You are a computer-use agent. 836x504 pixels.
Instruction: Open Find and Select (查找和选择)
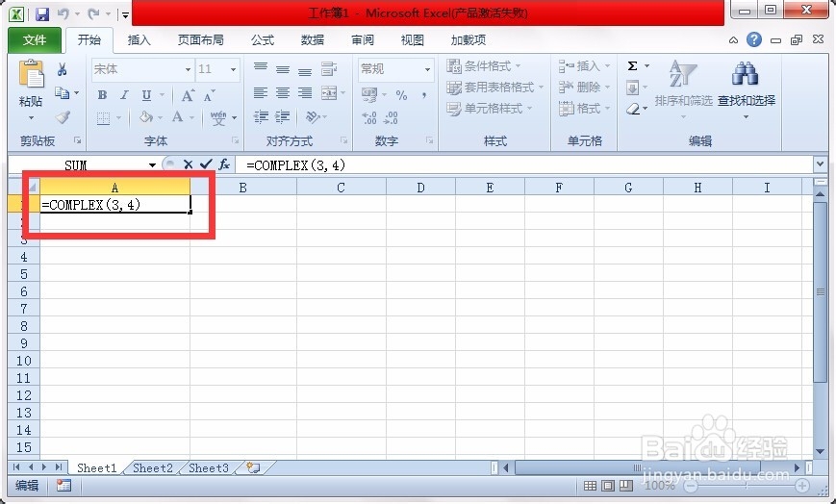746,88
